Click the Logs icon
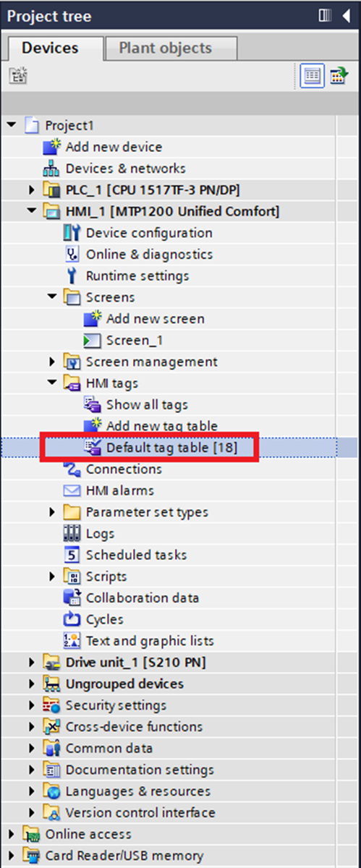The width and height of the screenshot is (361, 868). [72, 534]
